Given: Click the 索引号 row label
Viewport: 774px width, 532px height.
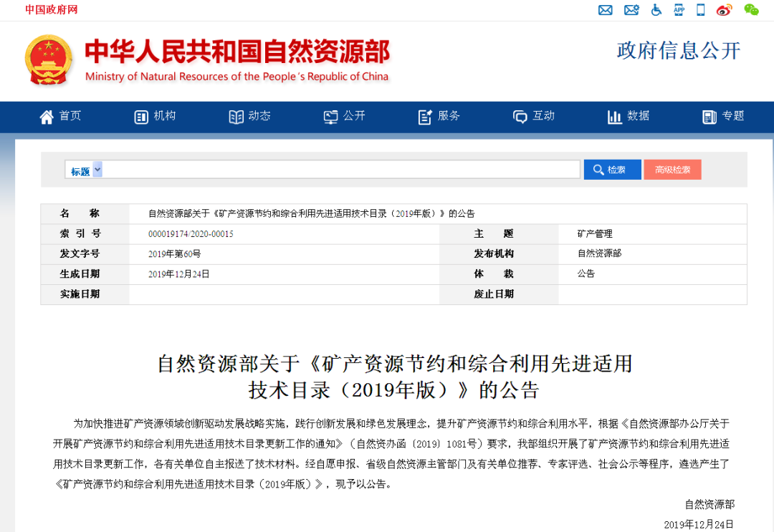Looking at the screenshot, I should point(80,233).
